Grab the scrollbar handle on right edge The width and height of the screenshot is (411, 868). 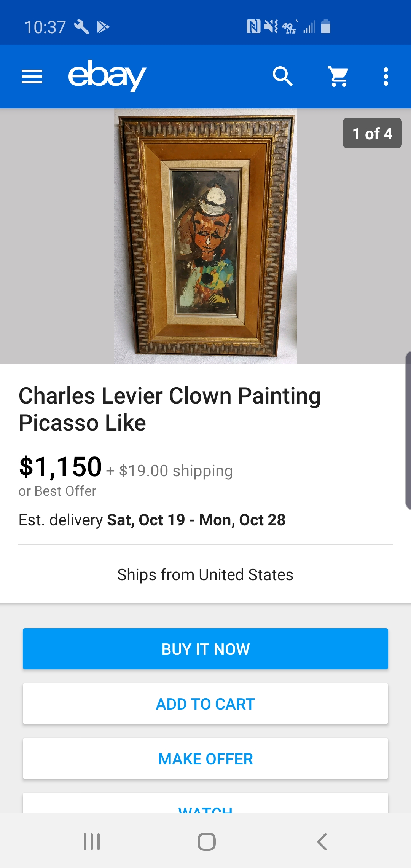pos(408,430)
